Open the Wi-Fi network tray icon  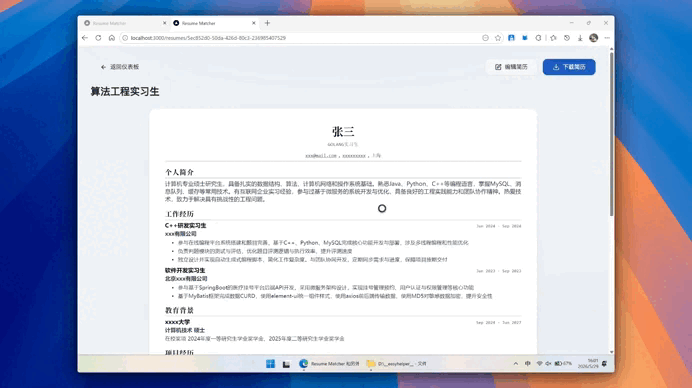click(x=539, y=364)
